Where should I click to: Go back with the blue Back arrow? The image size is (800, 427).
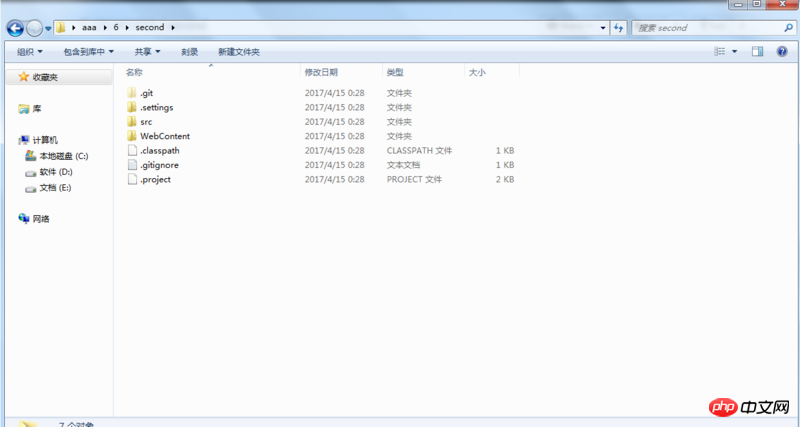(15, 28)
